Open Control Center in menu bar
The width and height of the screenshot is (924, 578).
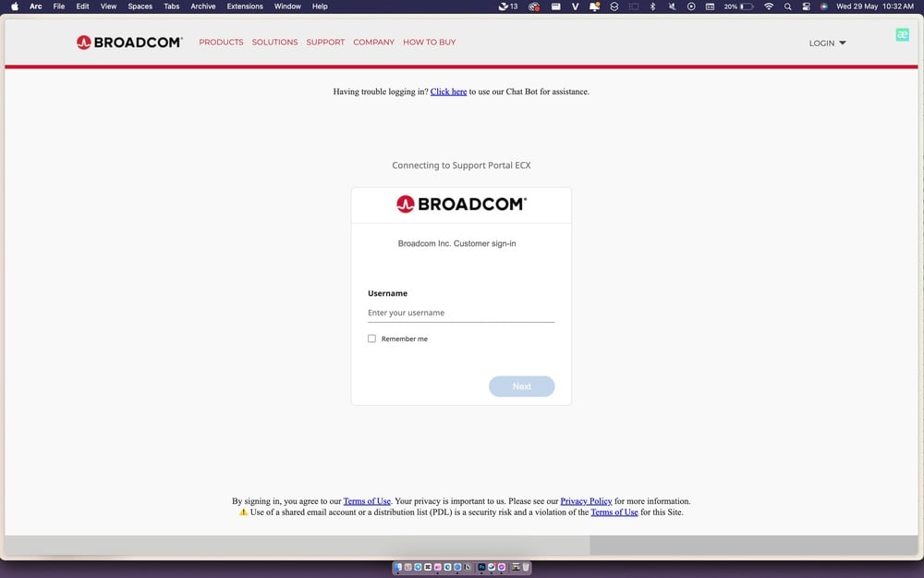806,6
